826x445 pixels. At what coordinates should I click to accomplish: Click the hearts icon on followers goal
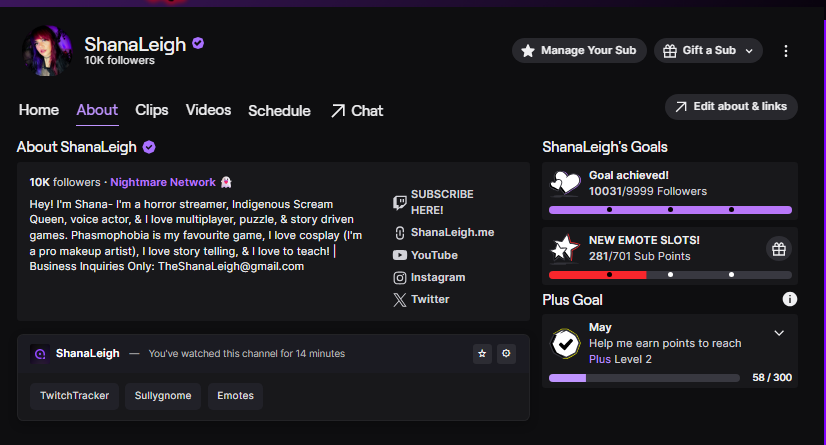[x=565, y=183]
